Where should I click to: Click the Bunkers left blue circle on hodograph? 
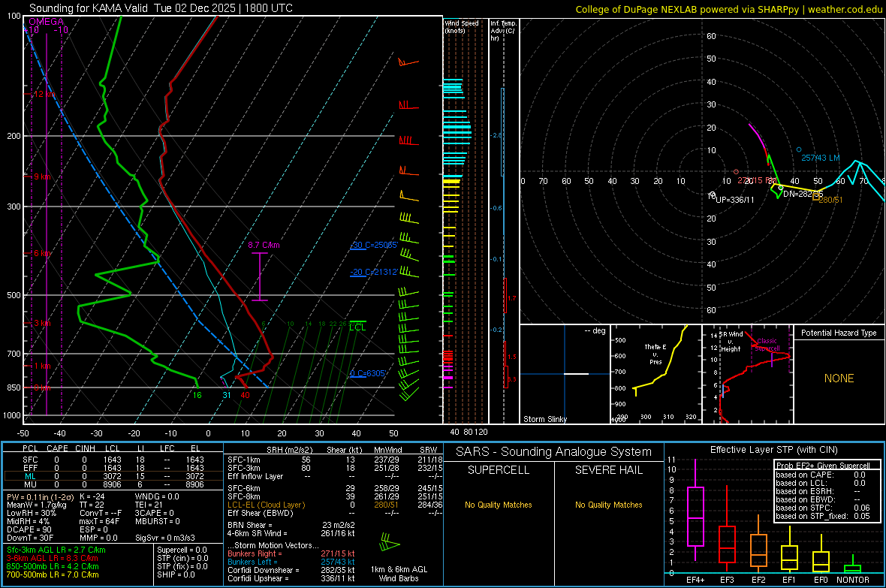click(x=798, y=150)
